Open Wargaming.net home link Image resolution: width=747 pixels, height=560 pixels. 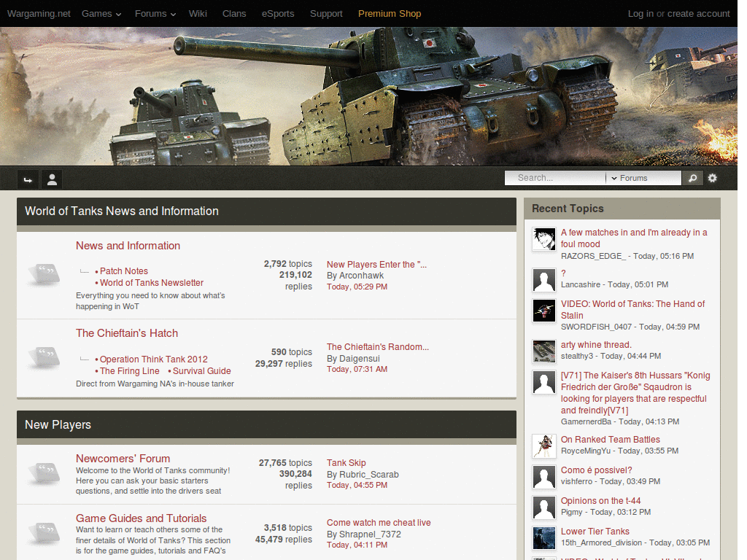point(39,14)
